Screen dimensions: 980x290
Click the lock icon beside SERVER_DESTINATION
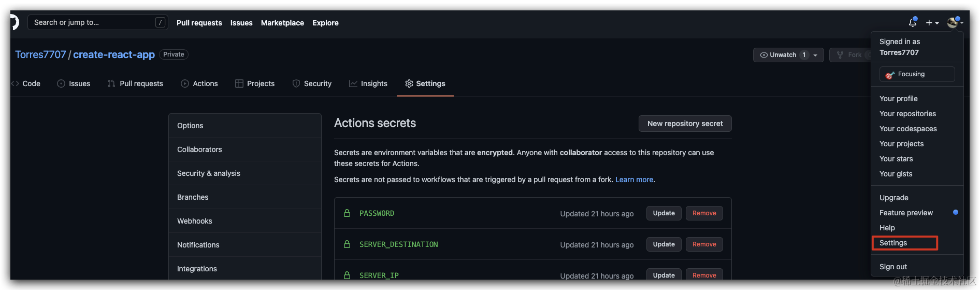[347, 244]
